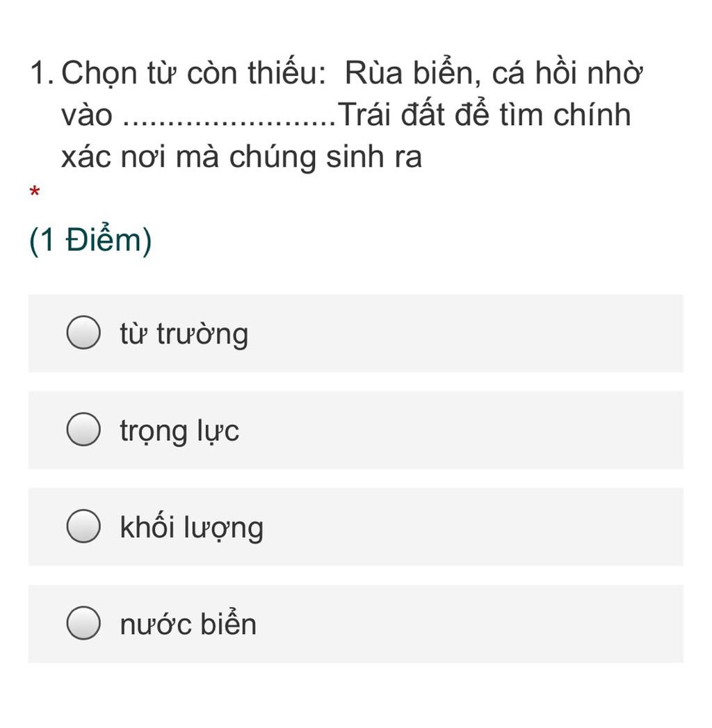The width and height of the screenshot is (712, 728).
Task: Click the "Chọn từ còn thiếu:" heading text
Action: [x=194, y=74]
